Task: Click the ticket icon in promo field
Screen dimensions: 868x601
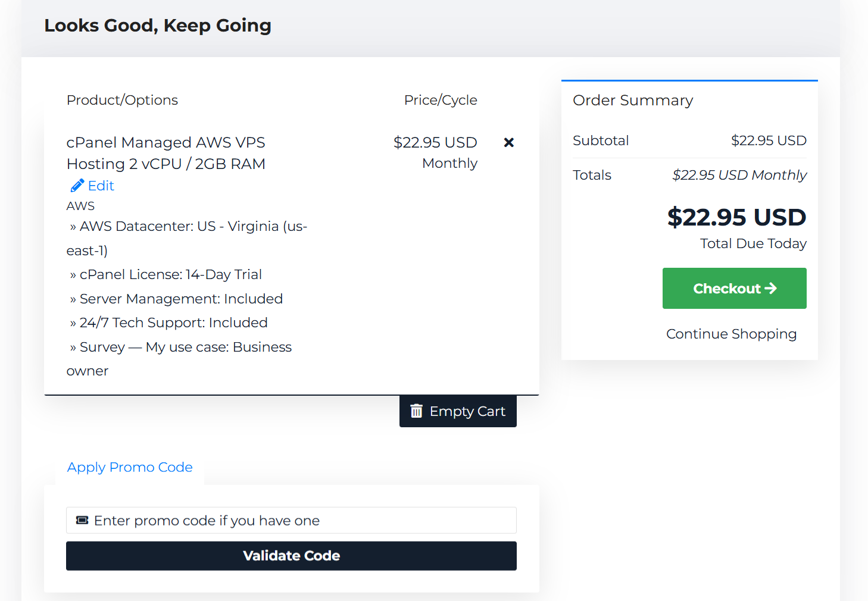Action: tap(82, 521)
